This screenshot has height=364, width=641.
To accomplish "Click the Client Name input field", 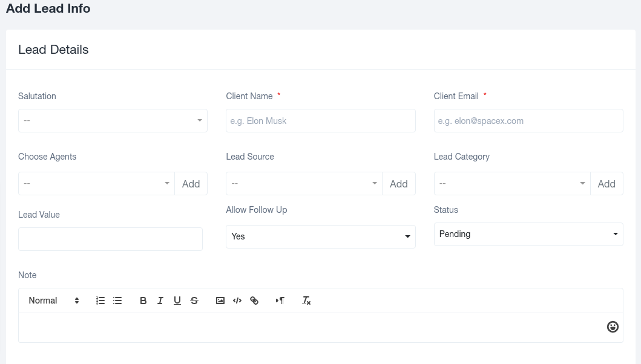I will coord(320,120).
